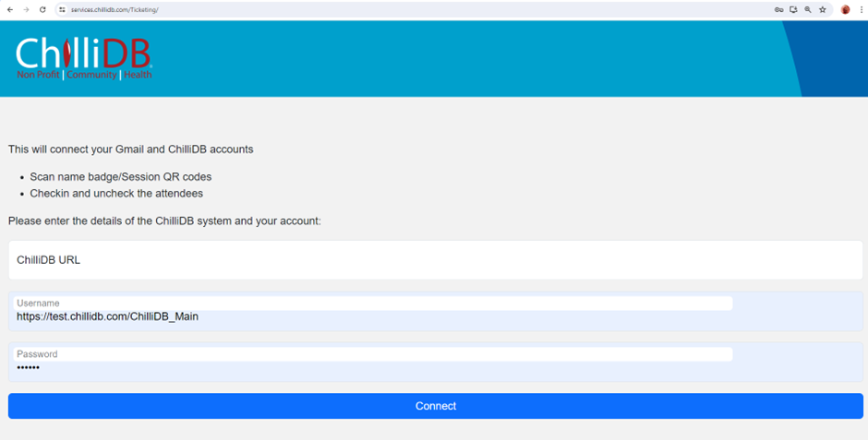This screenshot has height=440, width=868.
Task: Go back using the browser back arrow
Action: coord(10,9)
